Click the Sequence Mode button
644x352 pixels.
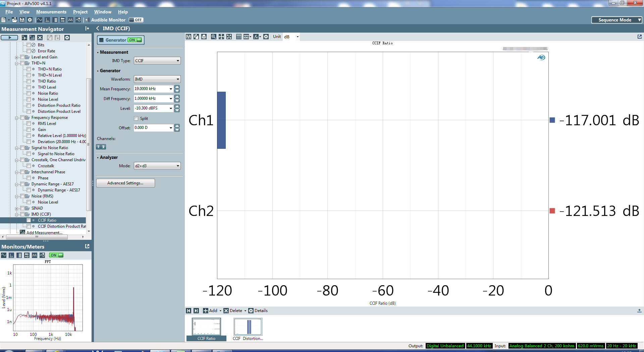(616, 20)
